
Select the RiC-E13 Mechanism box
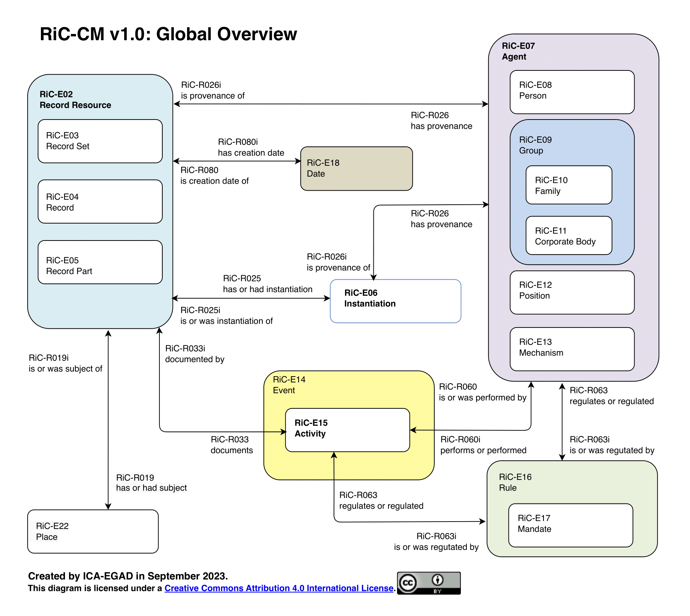[x=572, y=349]
